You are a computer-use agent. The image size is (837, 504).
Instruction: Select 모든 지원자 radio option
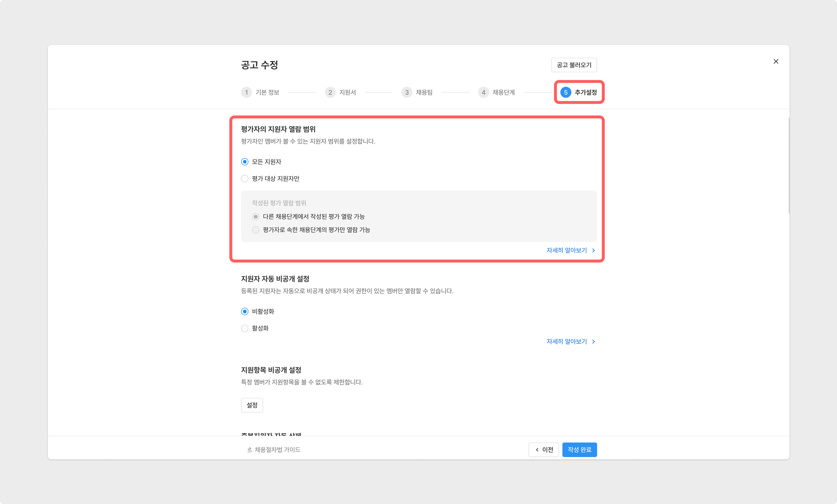(x=244, y=162)
